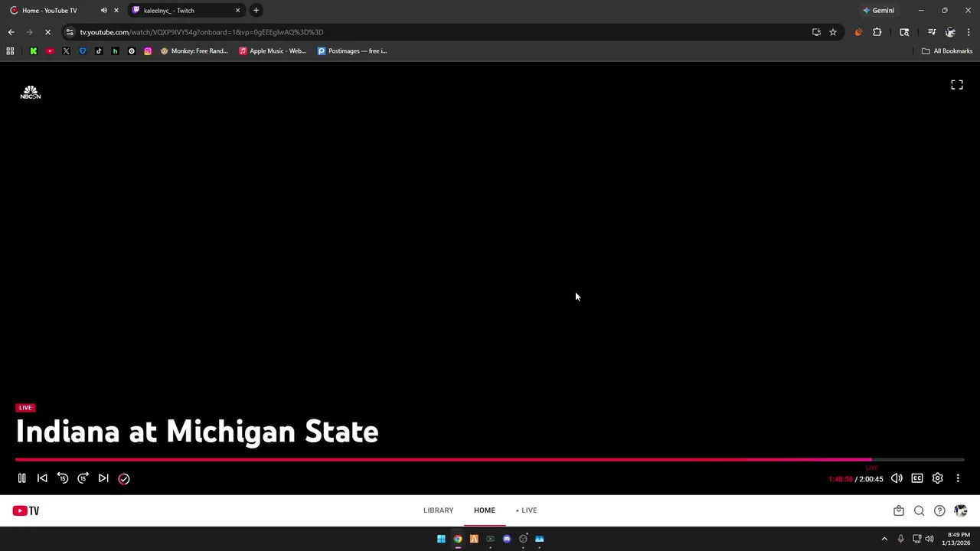The image size is (980, 551).
Task: Click the red LIVE badge above the title
Action: point(25,408)
